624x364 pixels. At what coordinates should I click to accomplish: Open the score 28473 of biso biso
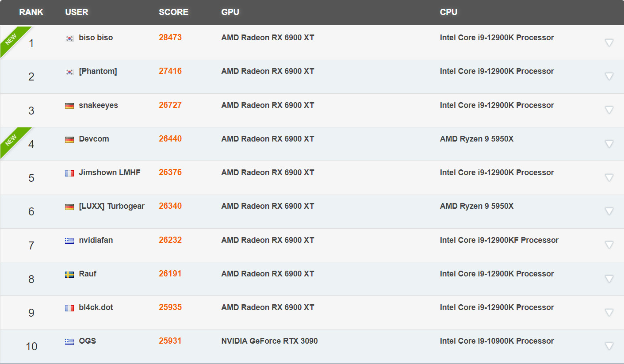170,38
